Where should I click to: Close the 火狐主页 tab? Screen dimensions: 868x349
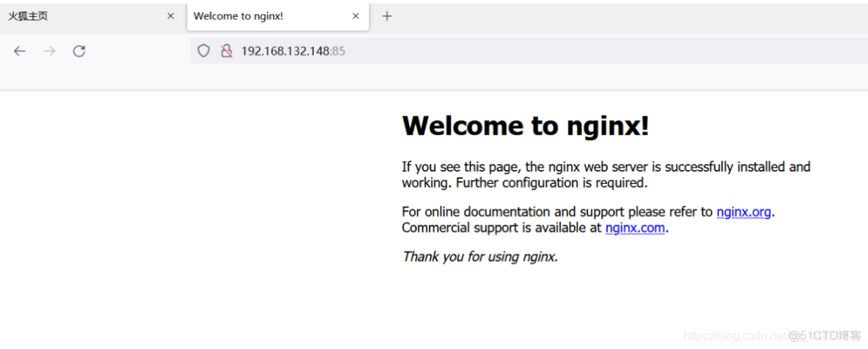point(171,17)
